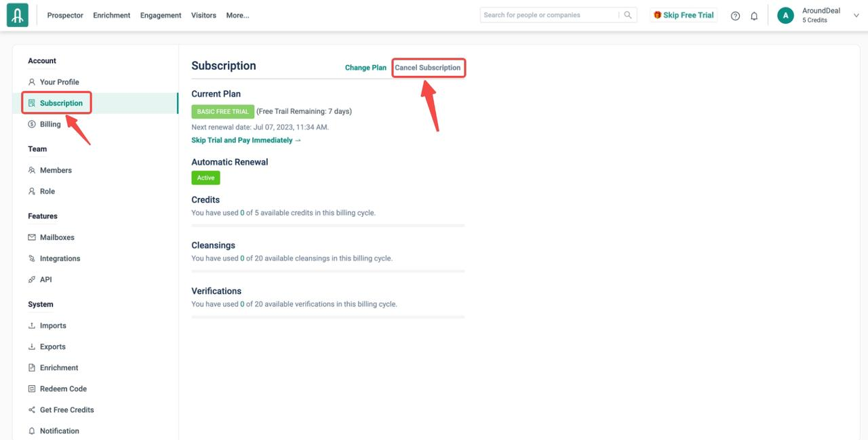Open the API settings page
The height and width of the screenshot is (440, 868).
coord(45,279)
